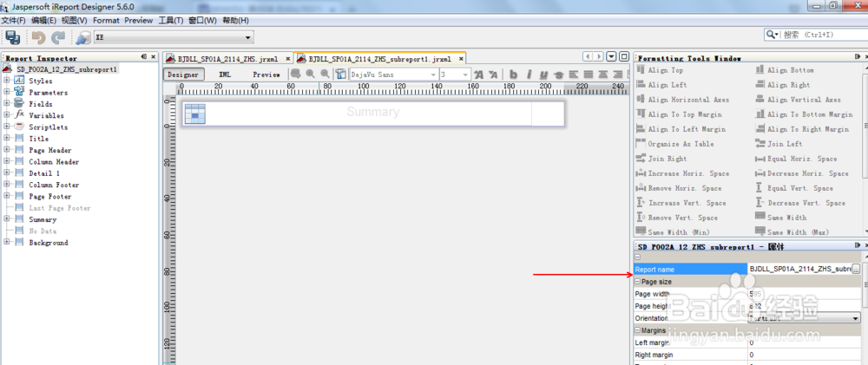Image resolution: width=868 pixels, height=365 pixels.
Task: Expand the Styles tree node
Action: click(x=7, y=81)
